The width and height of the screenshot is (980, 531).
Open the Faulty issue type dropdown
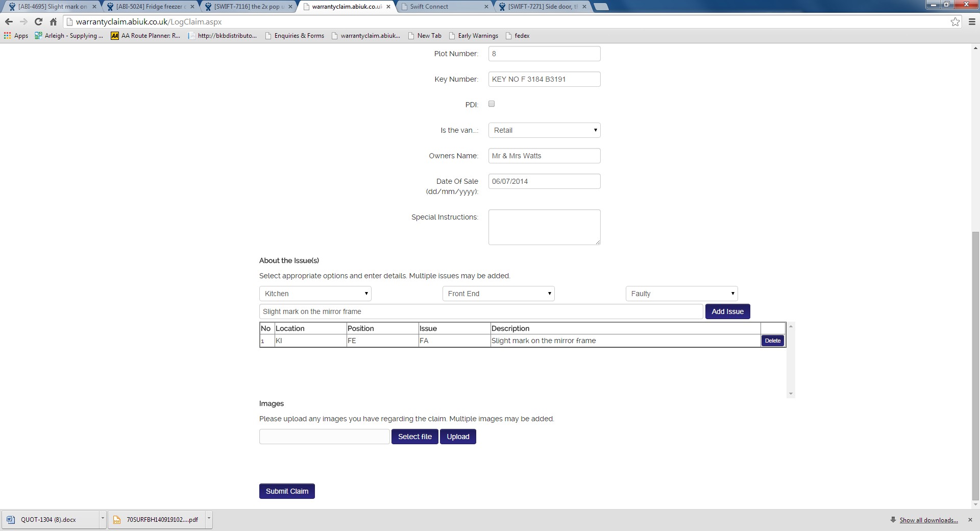click(x=681, y=294)
